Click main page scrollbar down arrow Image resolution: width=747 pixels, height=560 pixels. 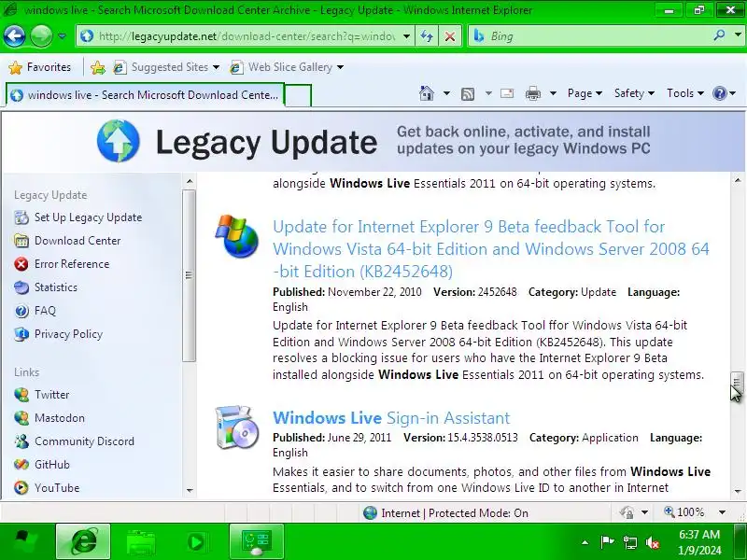[x=738, y=491]
